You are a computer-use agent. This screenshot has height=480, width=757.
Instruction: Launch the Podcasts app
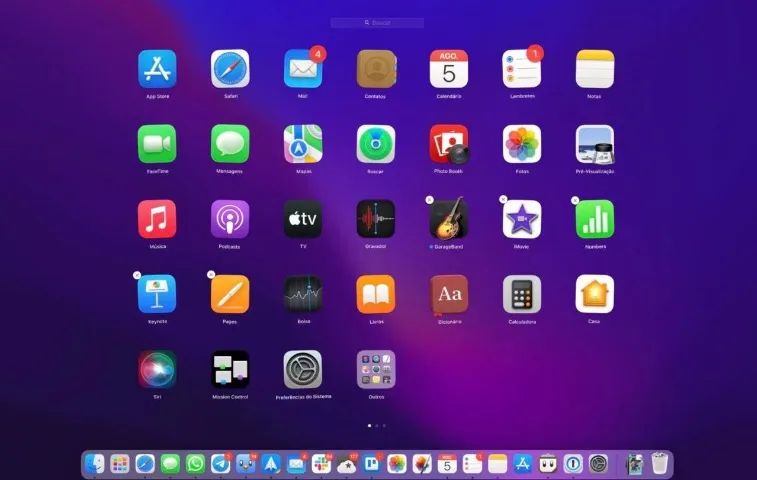[230, 219]
